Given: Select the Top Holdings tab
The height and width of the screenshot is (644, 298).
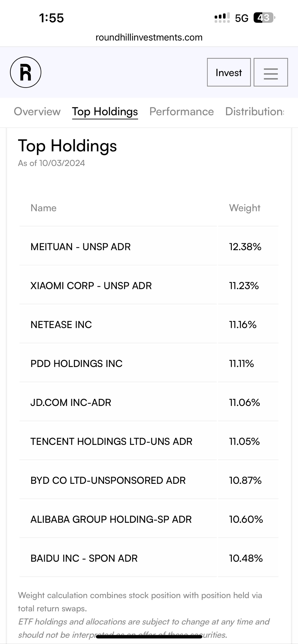Looking at the screenshot, I should 105,112.
